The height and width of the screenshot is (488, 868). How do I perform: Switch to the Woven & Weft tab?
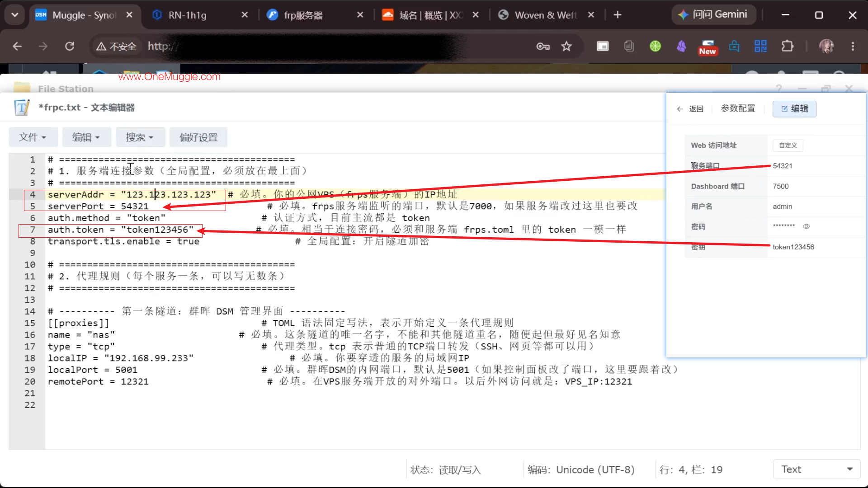coord(546,15)
